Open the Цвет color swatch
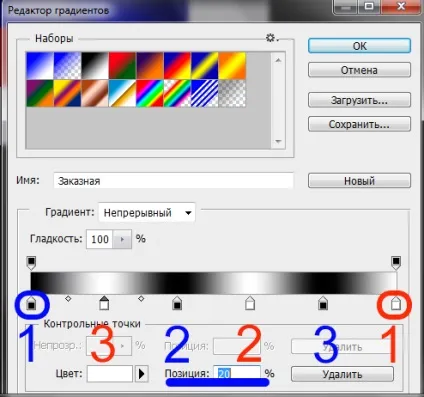The width and height of the screenshot is (424, 397). [x=110, y=374]
